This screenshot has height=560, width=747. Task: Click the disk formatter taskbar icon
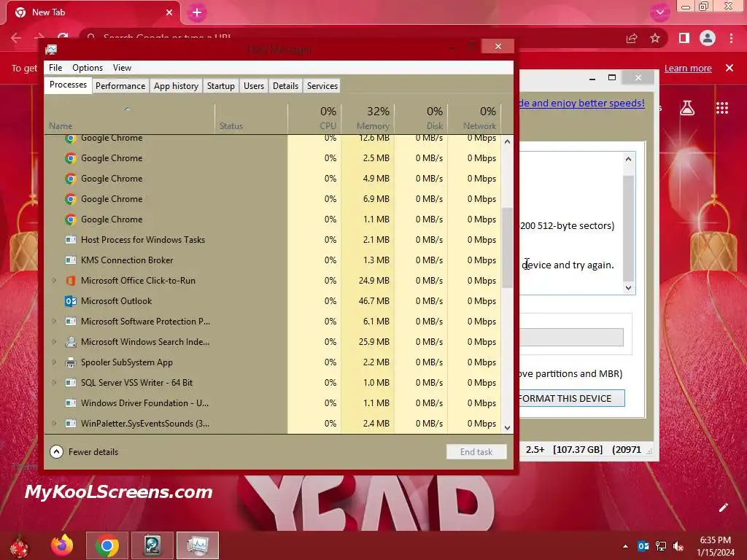click(x=152, y=545)
